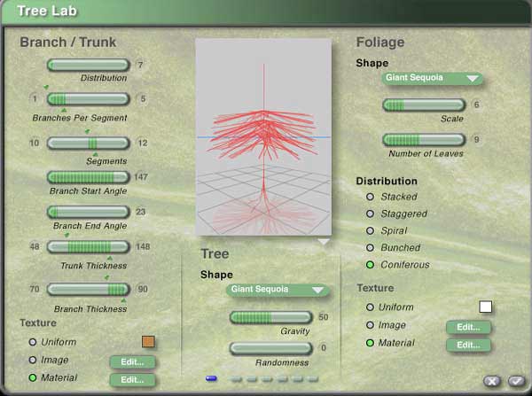Click the Gravity value 50
Image resolution: width=532 pixels, height=396 pixels.
point(324,317)
